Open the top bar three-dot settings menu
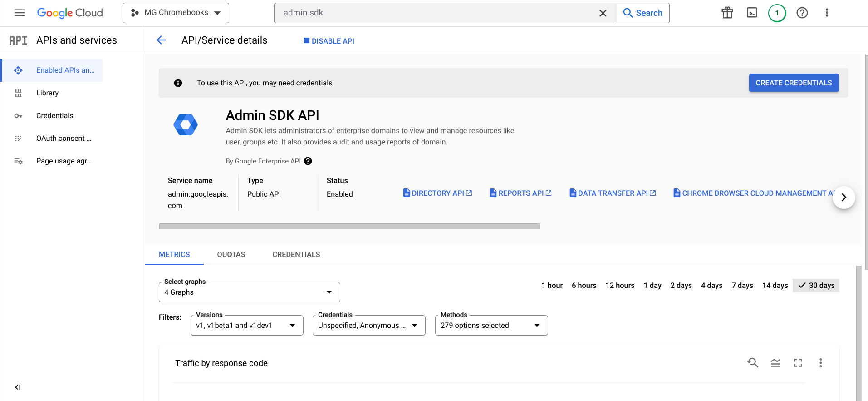Screen dimensions: 868x401 click(827, 13)
